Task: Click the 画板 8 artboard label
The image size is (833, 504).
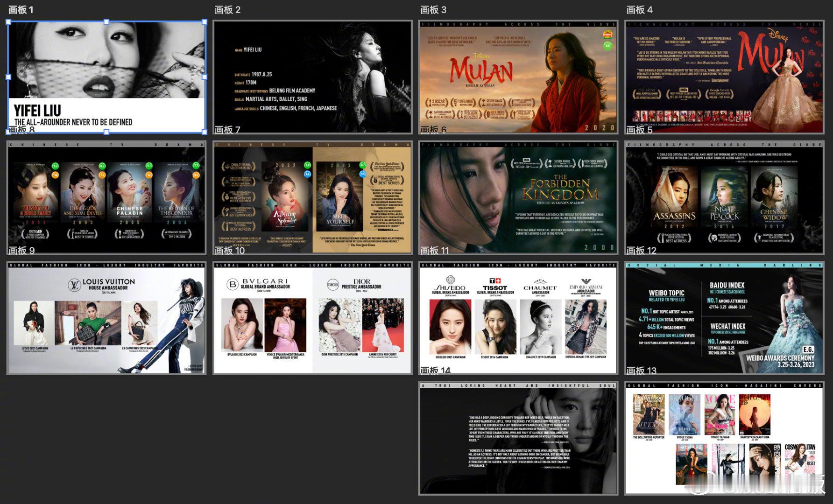Action: tap(21, 130)
